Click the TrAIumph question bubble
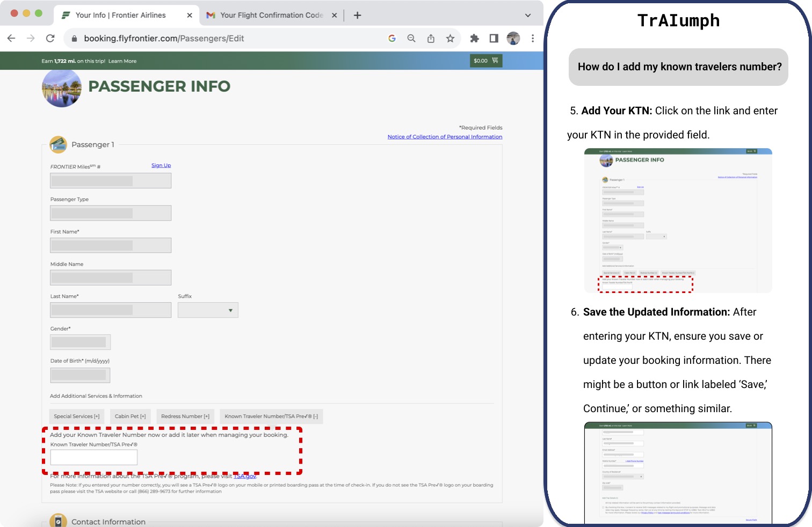The width and height of the screenshot is (812, 527). pyautogui.click(x=678, y=67)
